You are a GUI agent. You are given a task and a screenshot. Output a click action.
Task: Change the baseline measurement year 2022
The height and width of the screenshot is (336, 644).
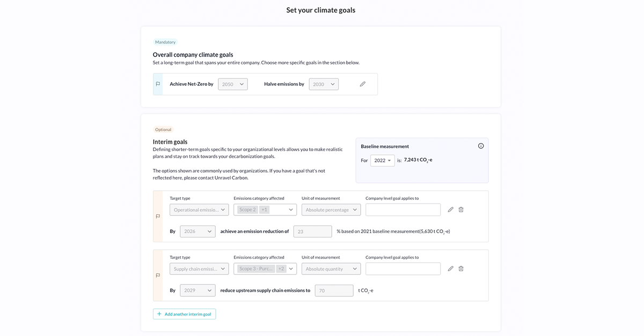pos(382,160)
